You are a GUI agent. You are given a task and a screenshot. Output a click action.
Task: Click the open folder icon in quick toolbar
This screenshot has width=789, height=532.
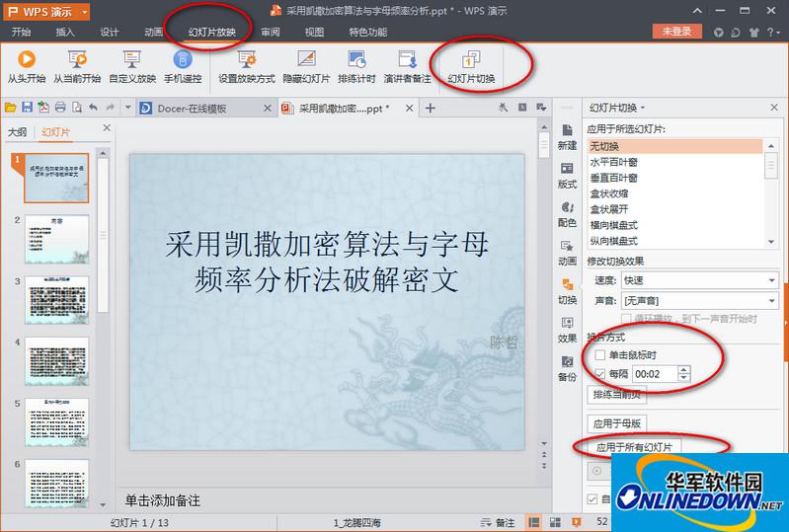(x=11, y=108)
